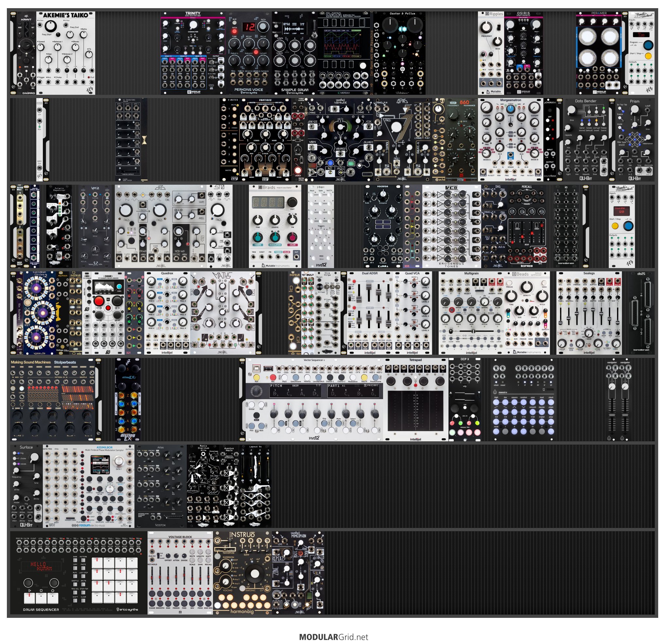Select the Velocity button on Vector Sequencer
The width and height of the screenshot is (668, 644).
[x=307, y=377]
